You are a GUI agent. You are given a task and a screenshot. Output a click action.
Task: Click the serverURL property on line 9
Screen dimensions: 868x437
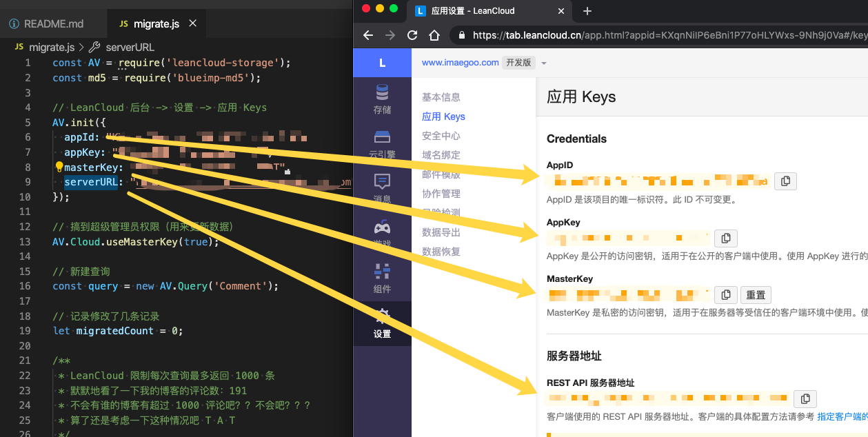(91, 182)
